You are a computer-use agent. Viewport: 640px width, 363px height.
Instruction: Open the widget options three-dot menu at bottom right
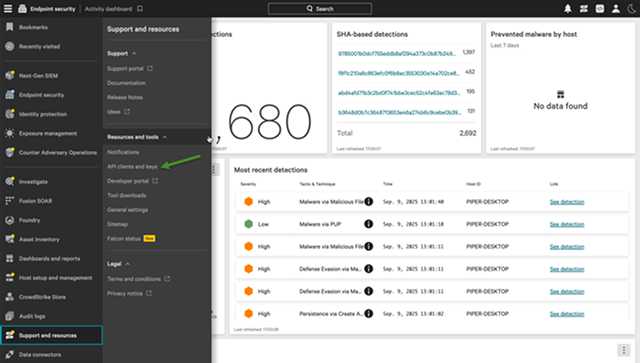(623, 350)
